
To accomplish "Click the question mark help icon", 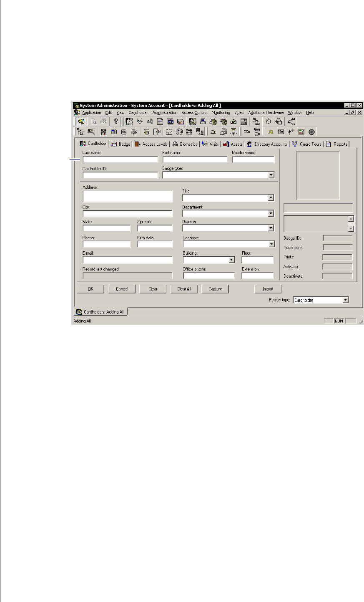I will 116,121.
